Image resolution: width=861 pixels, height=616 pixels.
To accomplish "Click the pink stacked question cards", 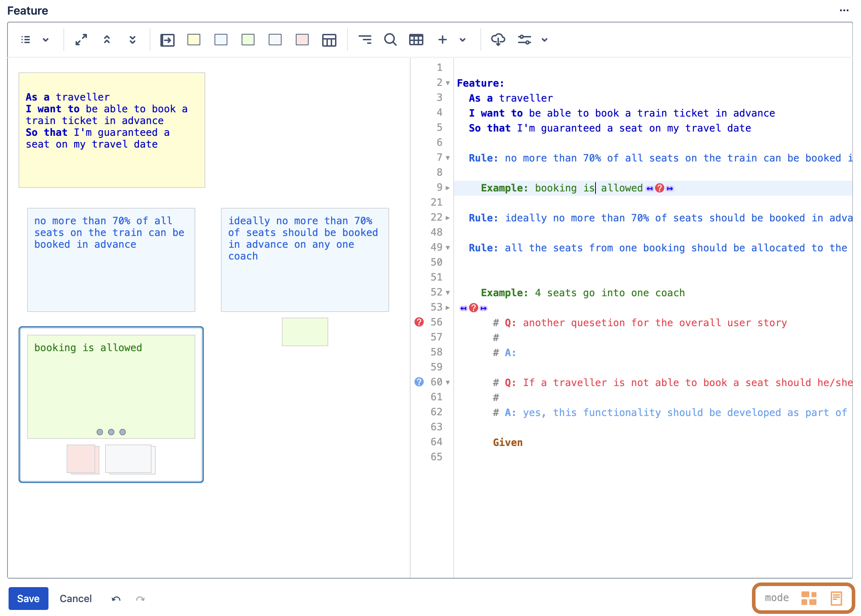I will pyautogui.click(x=83, y=460).
